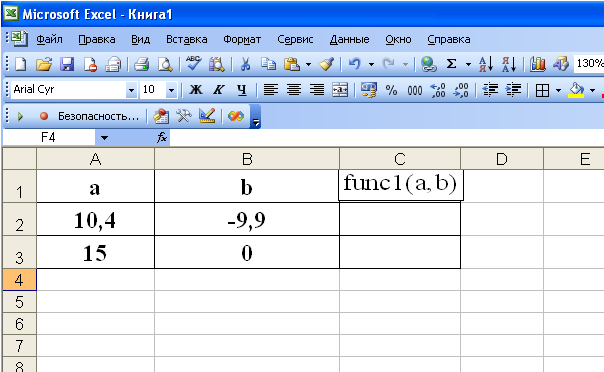Decrease cell indent

(490, 90)
